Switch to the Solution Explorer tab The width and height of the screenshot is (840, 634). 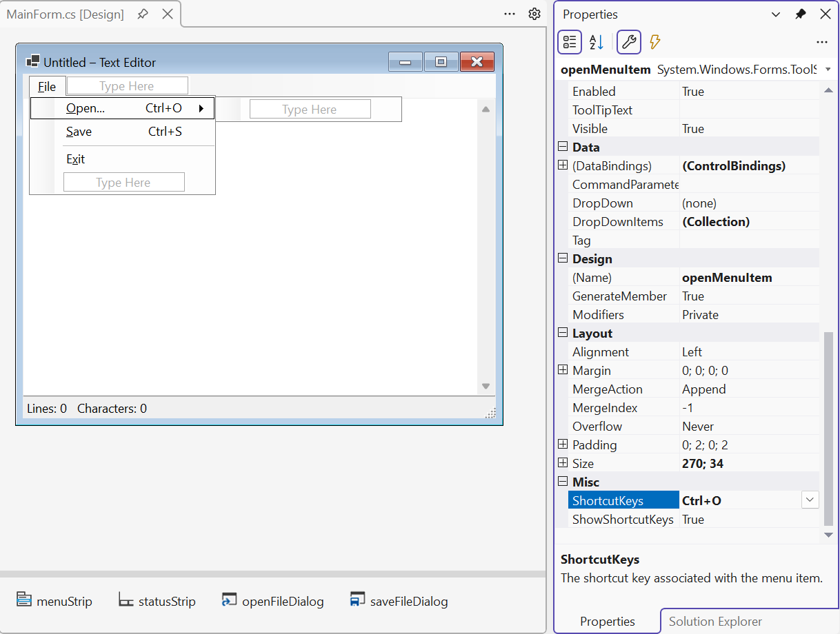(715, 622)
